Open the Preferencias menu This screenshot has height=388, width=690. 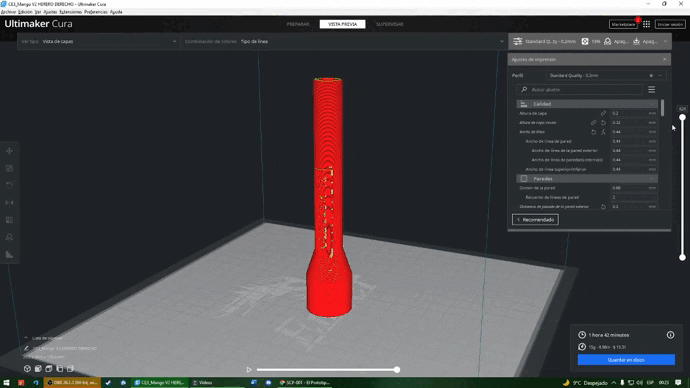(95, 12)
